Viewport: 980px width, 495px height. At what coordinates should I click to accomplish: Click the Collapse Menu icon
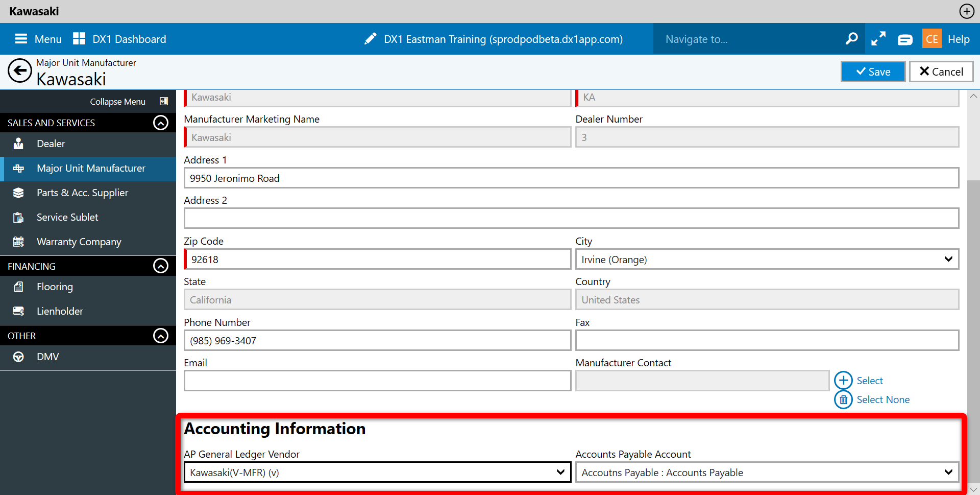click(x=164, y=101)
